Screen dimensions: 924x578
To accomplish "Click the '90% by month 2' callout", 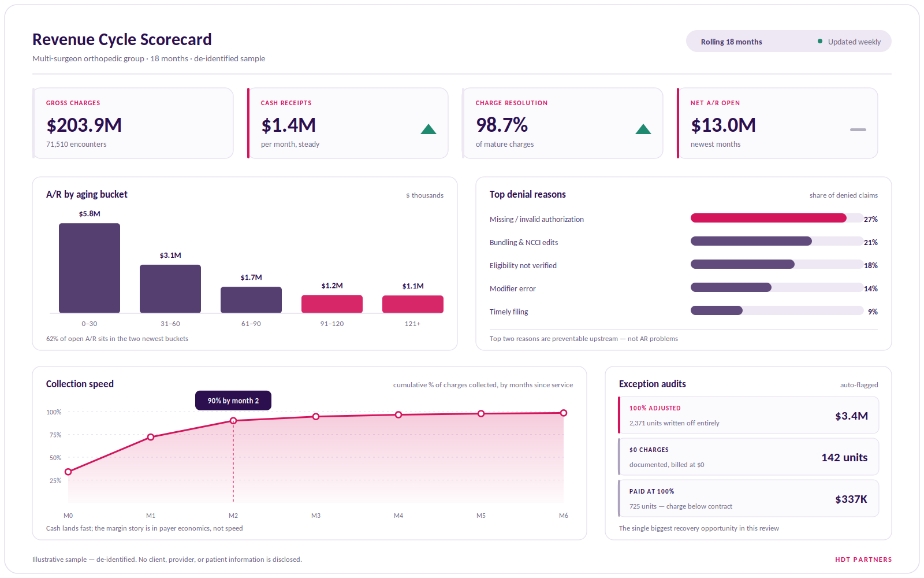I will (x=233, y=401).
